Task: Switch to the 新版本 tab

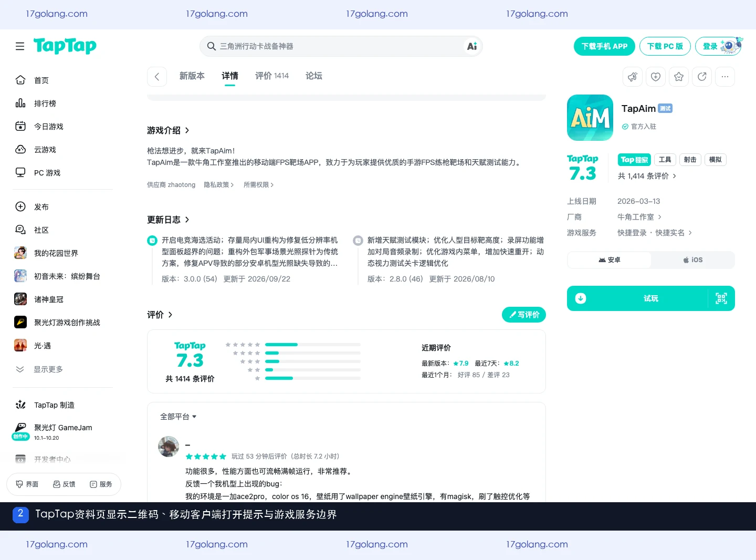Action: 192,76
